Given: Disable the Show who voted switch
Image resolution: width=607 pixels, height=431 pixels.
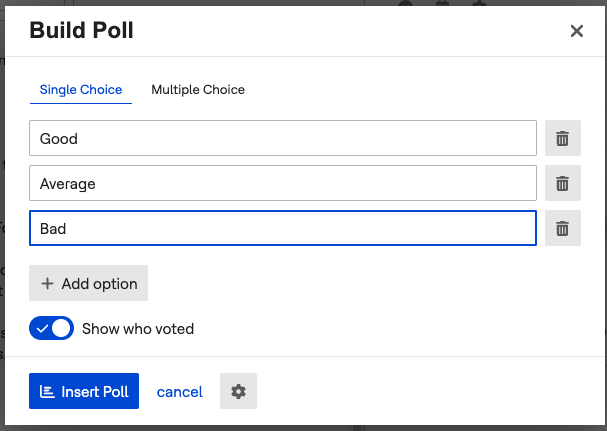Looking at the screenshot, I should [51, 328].
